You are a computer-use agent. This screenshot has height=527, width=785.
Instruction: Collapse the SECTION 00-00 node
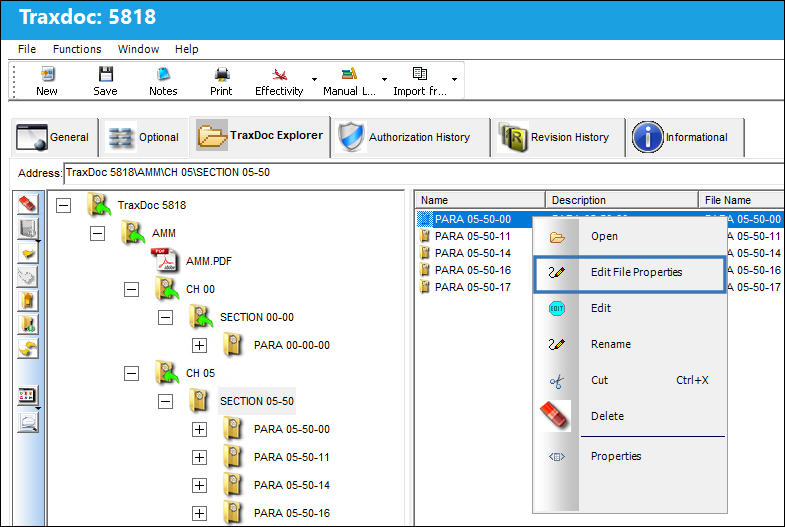166,317
